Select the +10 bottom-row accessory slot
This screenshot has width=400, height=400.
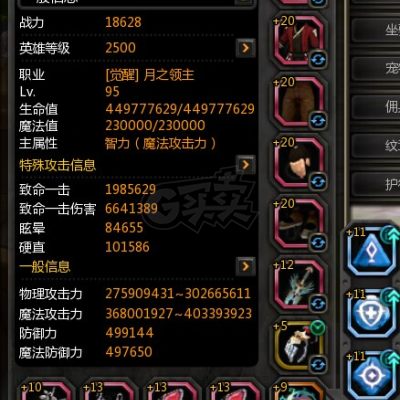pyautogui.click(x=46, y=389)
